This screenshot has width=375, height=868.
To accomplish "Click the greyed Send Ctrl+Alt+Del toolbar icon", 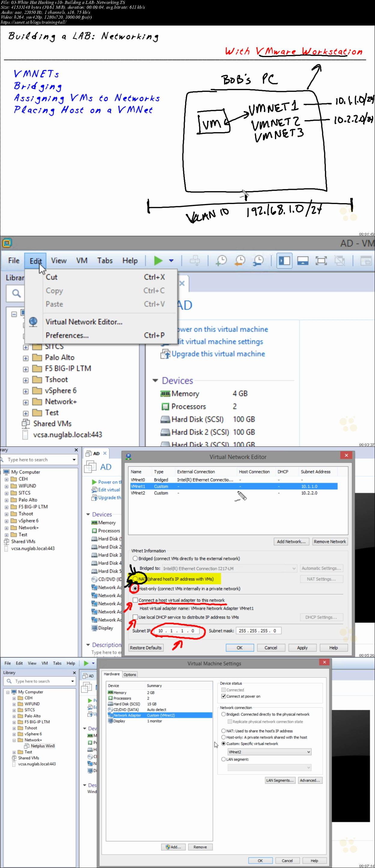I will 195,260.
